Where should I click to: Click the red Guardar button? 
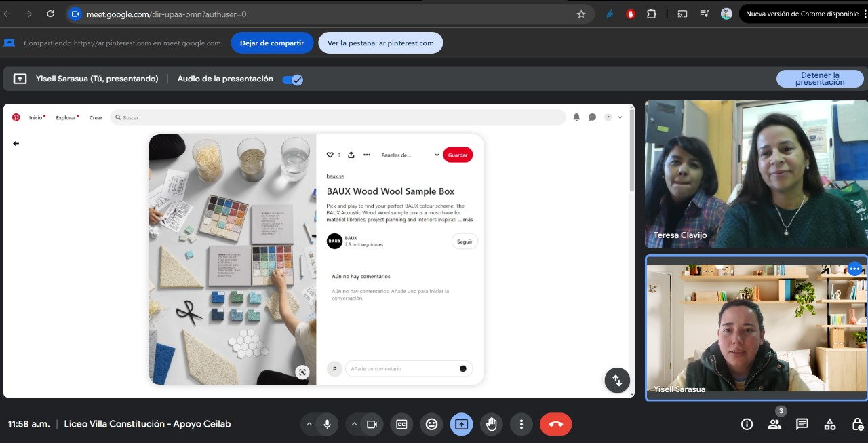(x=458, y=155)
